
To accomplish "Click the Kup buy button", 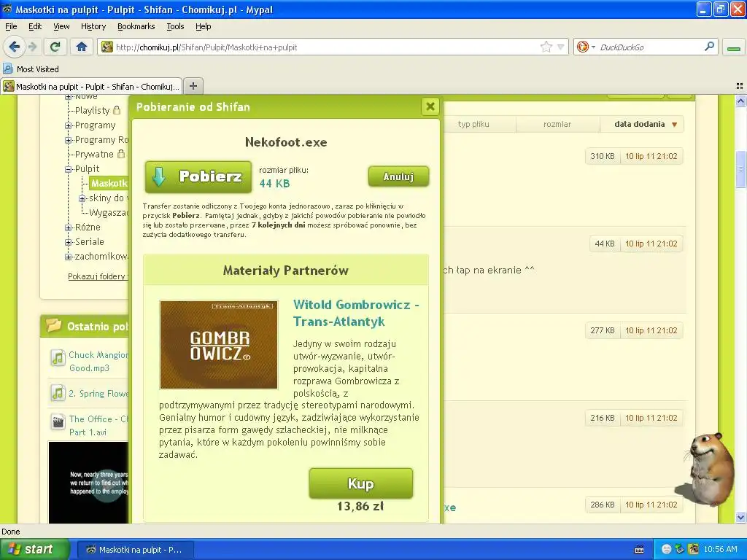I will click(x=360, y=483).
